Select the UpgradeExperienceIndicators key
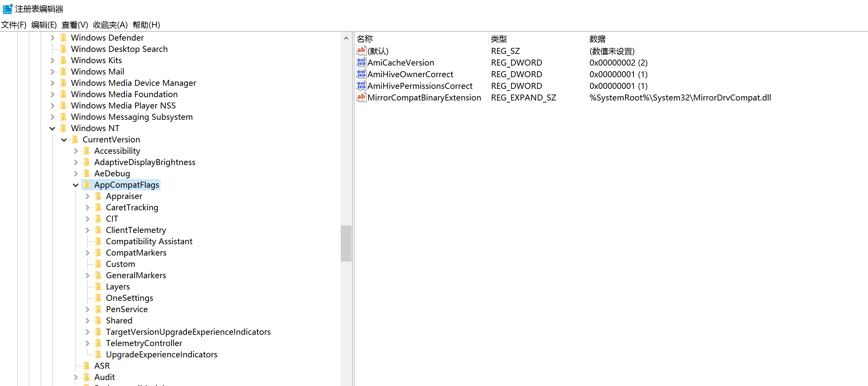The image size is (868, 386). 162,354
